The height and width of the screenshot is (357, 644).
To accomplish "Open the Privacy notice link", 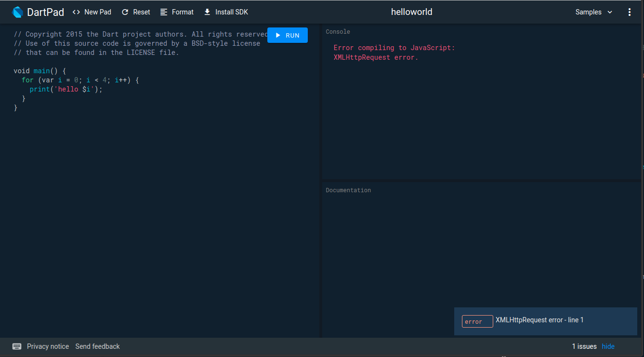I will tap(48, 346).
